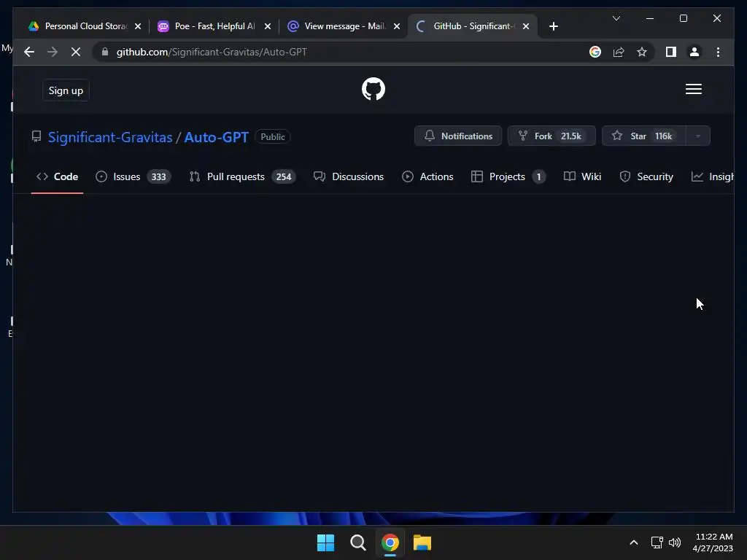Click the Chrome taskbar icon
The height and width of the screenshot is (560, 747).
pos(390,542)
